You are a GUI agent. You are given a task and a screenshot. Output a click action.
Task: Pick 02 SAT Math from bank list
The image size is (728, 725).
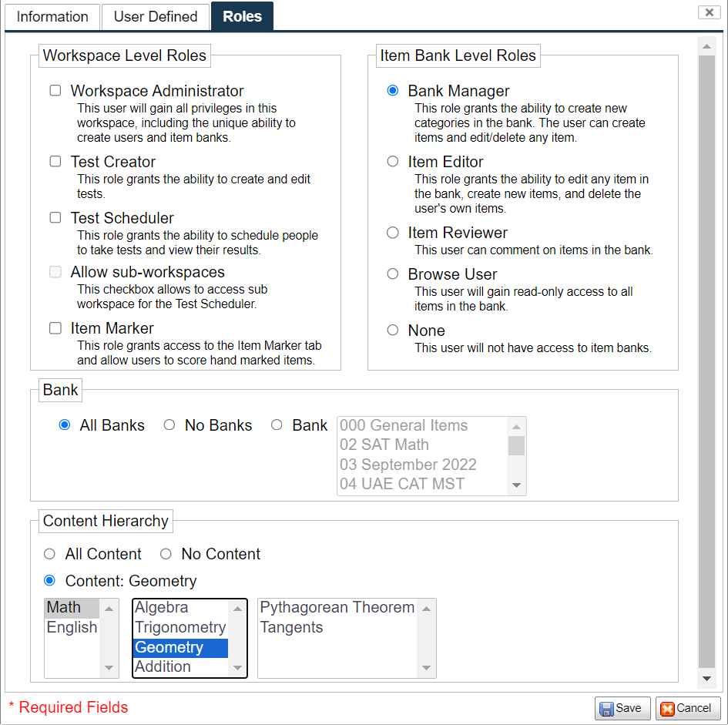click(x=423, y=445)
